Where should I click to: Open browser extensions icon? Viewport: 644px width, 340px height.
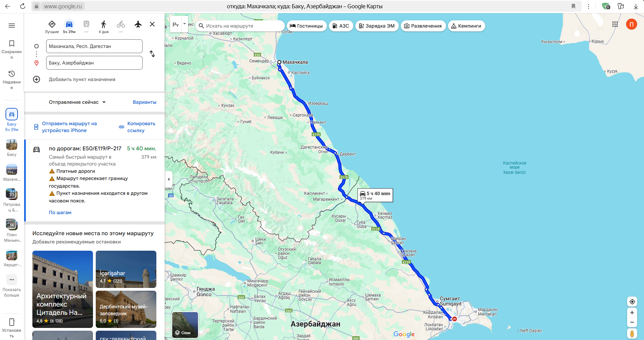tap(621, 6)
